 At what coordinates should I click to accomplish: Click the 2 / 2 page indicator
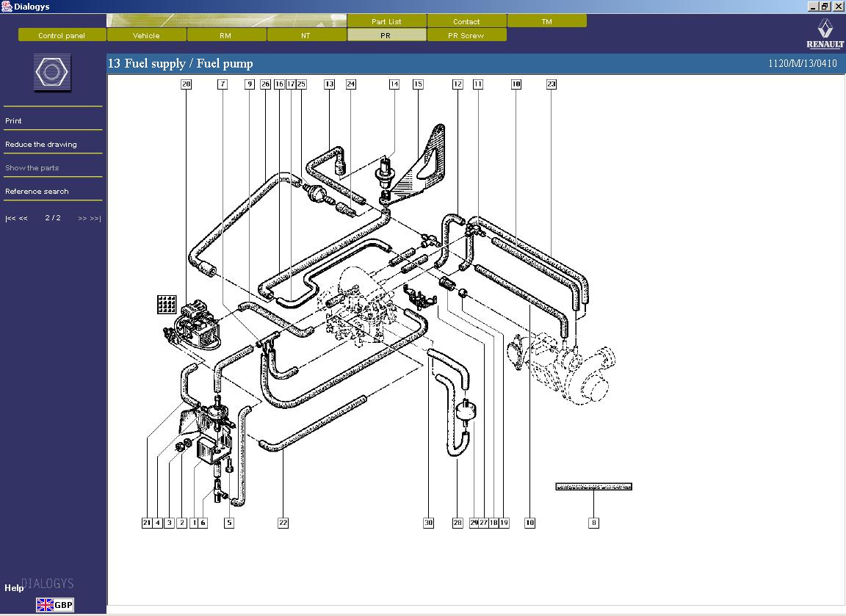(x=53, y=218)
